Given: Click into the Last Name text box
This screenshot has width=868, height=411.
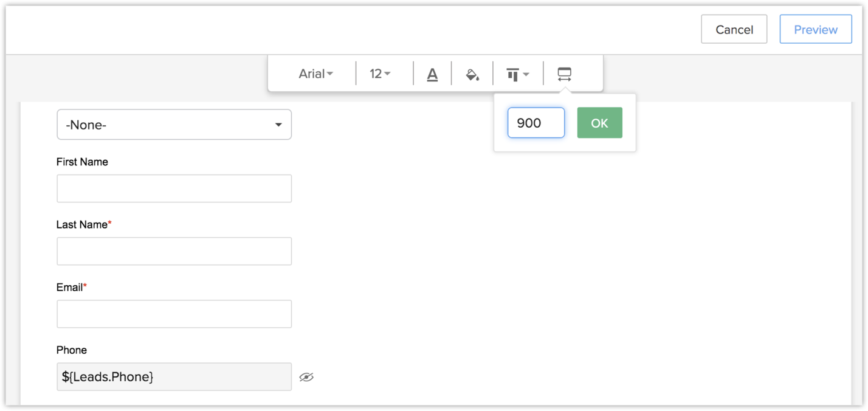Looking at the screenshot, I should click(x=174, y=251).
